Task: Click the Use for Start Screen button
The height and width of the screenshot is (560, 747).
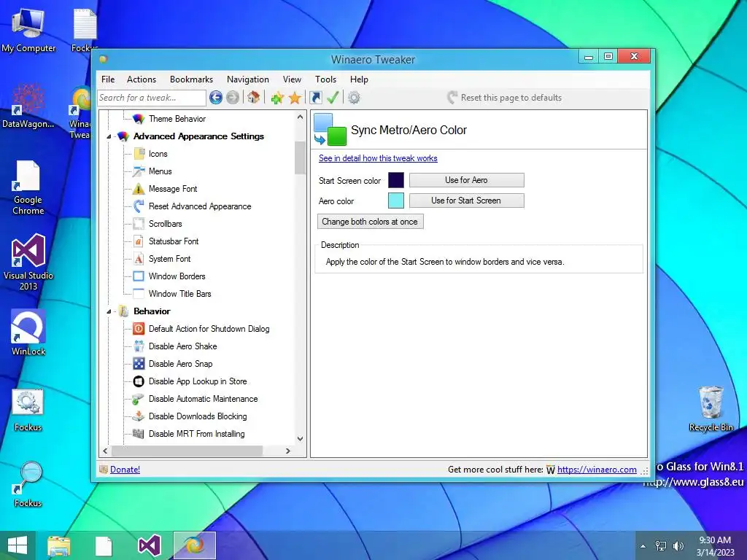Action: (x=466, y=201)
